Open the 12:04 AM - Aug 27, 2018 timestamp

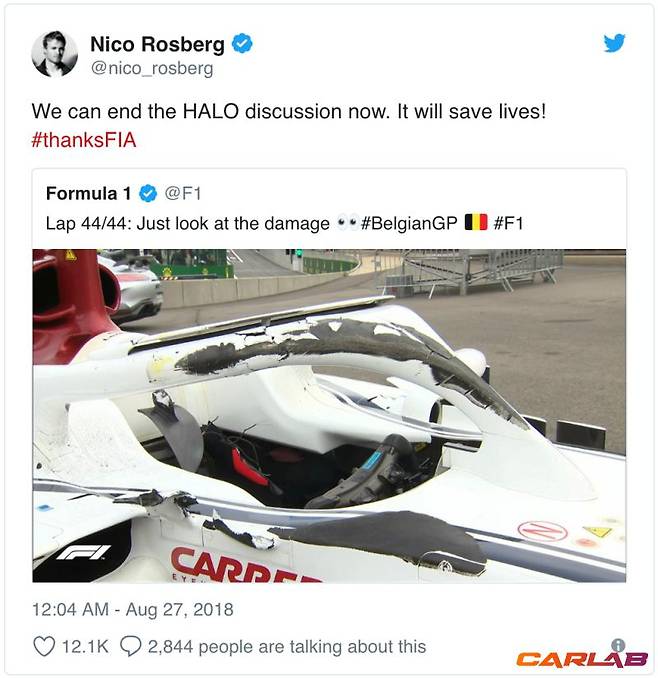[133, 610]
